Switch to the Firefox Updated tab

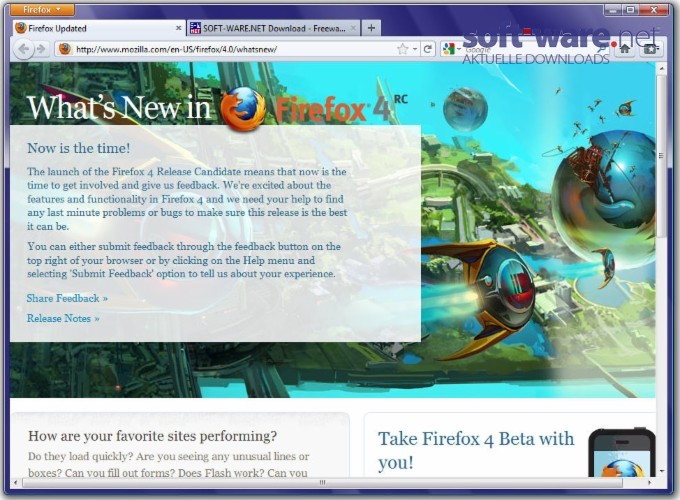pos(98,28)
